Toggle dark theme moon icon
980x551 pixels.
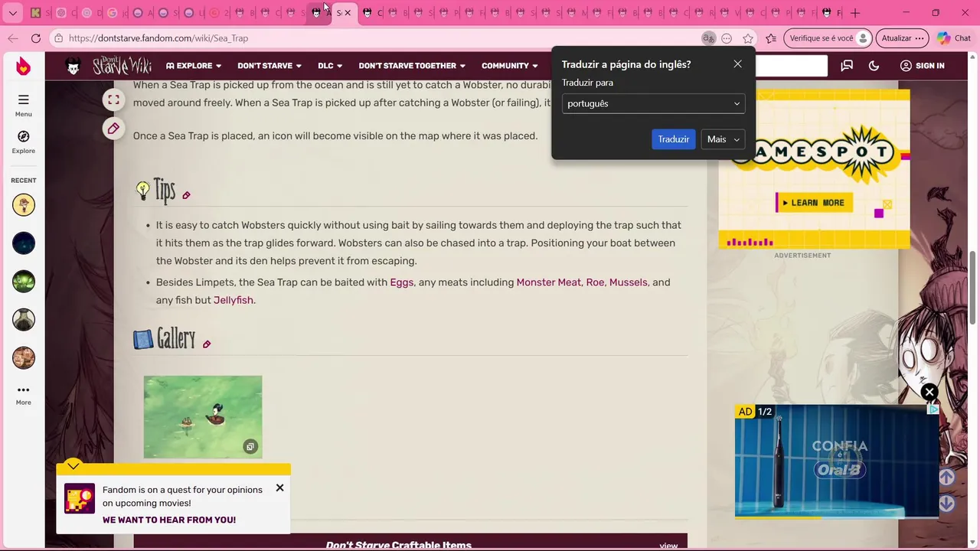(874, 66)
